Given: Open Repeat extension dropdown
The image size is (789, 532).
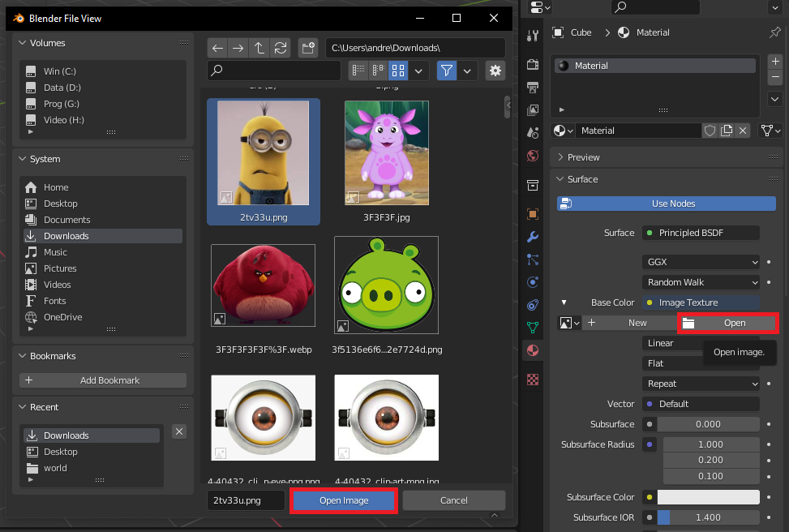Looking at the screenshot, I should (x=701, y=384).
